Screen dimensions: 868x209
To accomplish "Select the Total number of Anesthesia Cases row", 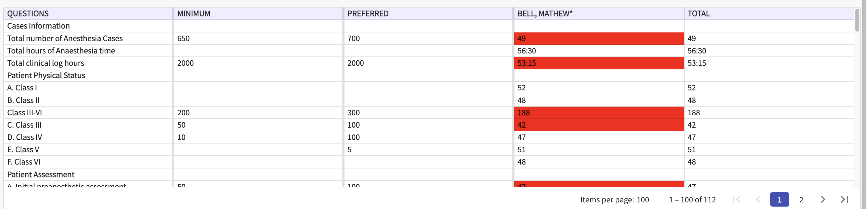I will point(65,38).
